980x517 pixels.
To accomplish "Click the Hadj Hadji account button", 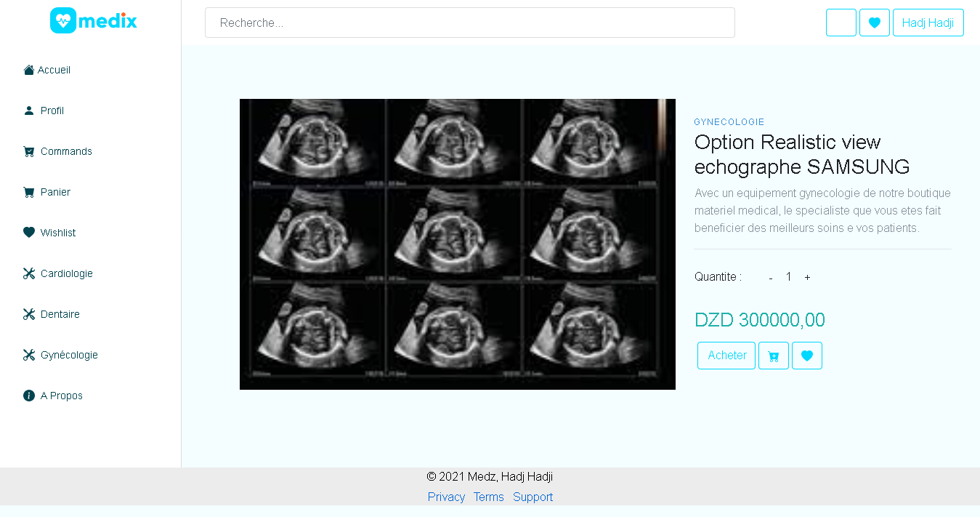I will pos(928,23).
